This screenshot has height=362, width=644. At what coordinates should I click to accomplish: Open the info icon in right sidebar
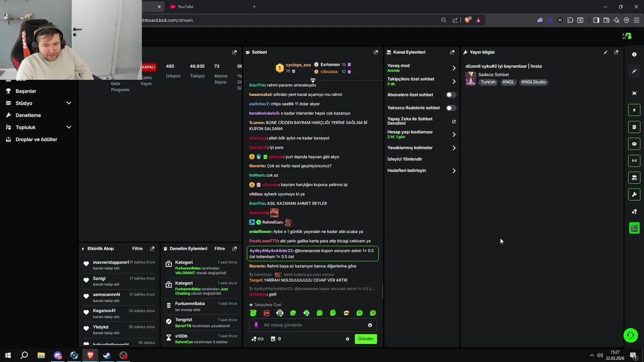(x=634, y=54)
